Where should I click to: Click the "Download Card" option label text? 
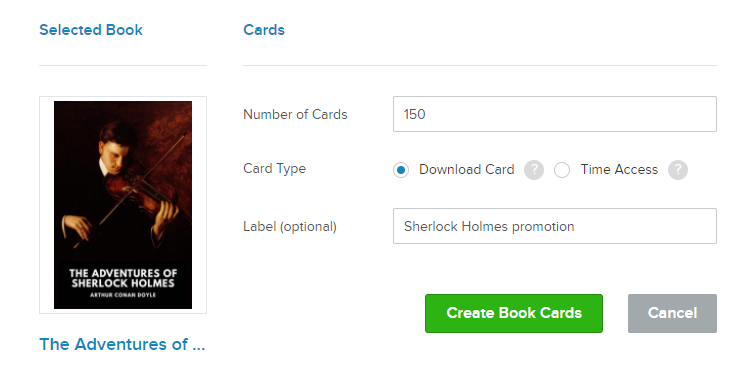point(466,170)
